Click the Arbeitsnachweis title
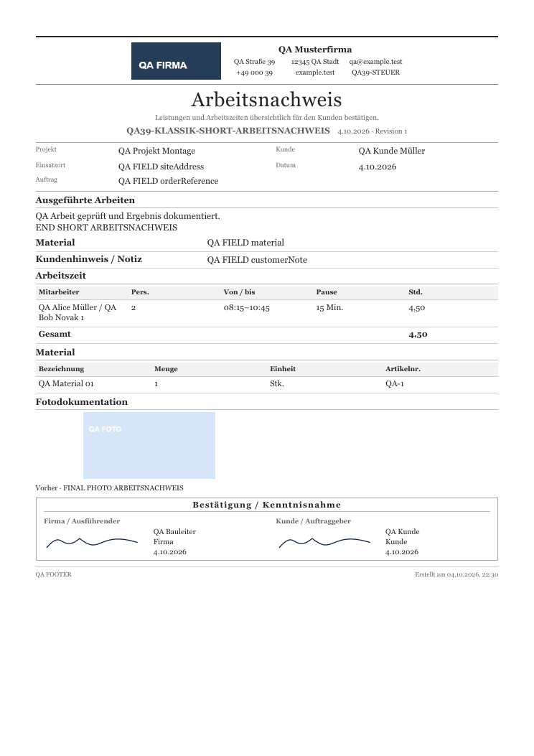 click(x=266, y=100)
